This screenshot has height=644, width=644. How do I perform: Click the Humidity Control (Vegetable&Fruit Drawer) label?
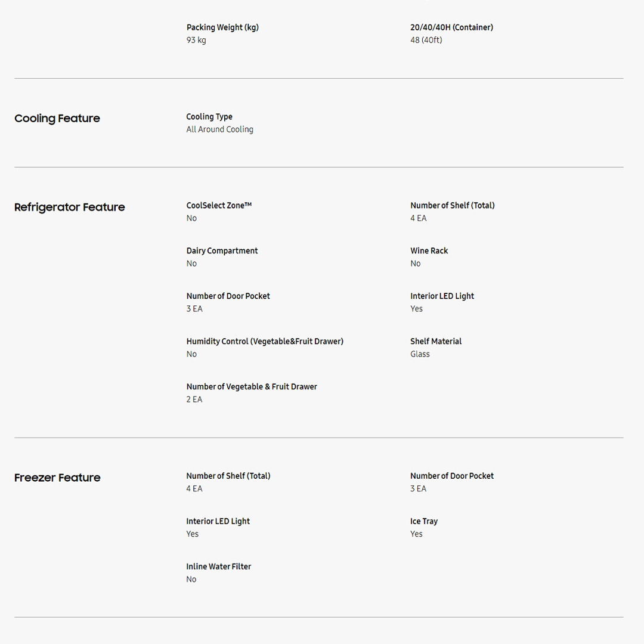pyautogui.click(x=265, y=342)
